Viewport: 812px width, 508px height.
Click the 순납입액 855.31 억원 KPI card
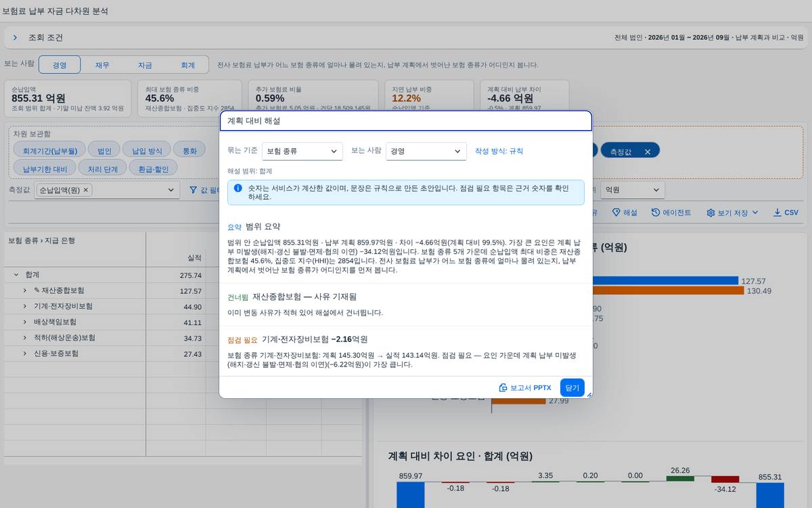click(x=68, y=98)
